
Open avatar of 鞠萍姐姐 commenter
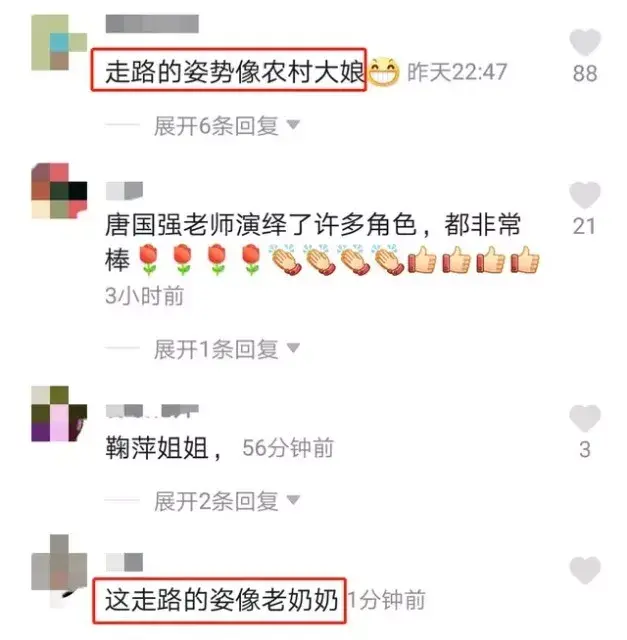click(x=59, y=414)
